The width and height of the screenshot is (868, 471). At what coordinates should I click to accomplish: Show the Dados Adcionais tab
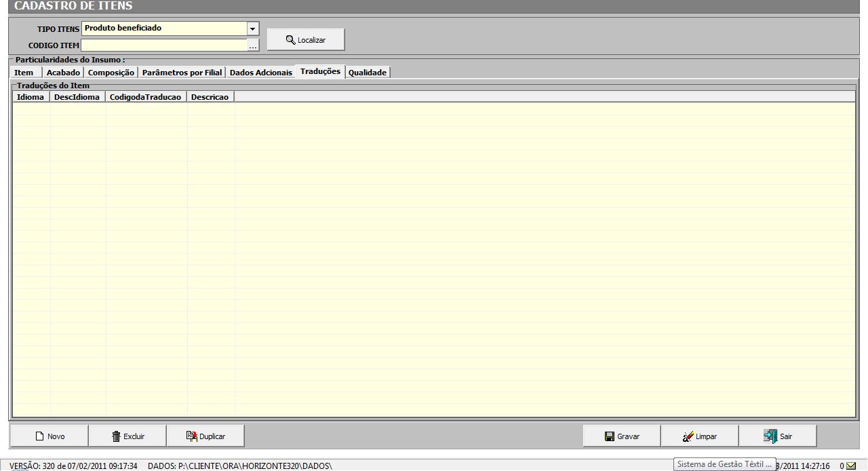(260, 73)
